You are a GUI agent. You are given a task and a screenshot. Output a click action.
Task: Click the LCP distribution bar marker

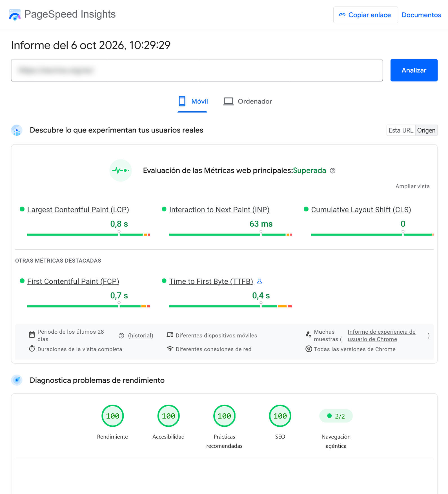coord(119,232)
